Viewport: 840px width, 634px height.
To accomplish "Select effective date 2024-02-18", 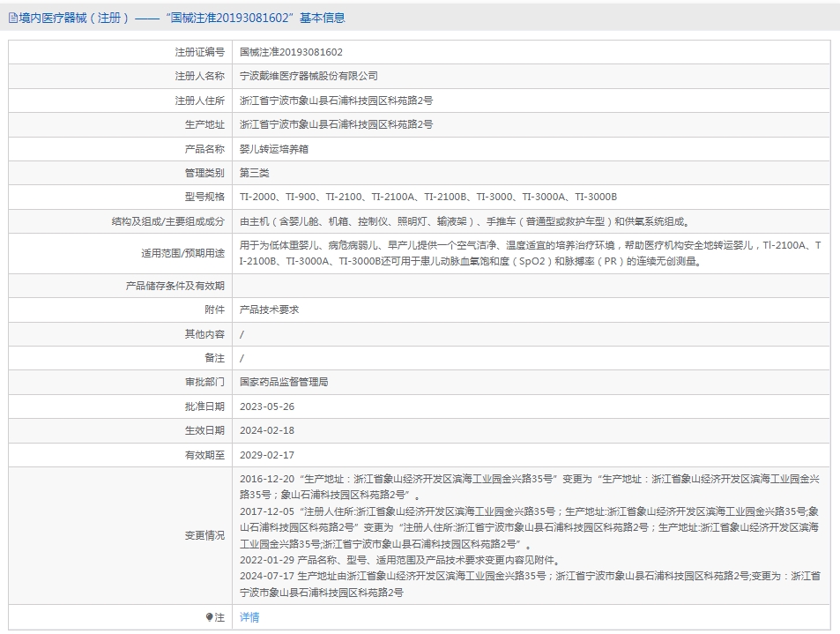I will tap(267, 430).
